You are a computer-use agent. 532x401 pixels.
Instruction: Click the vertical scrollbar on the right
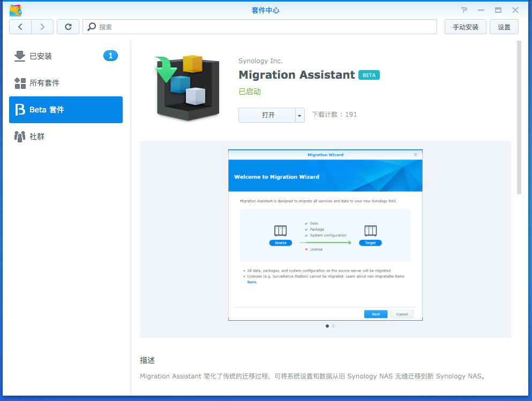coord(519,118)
